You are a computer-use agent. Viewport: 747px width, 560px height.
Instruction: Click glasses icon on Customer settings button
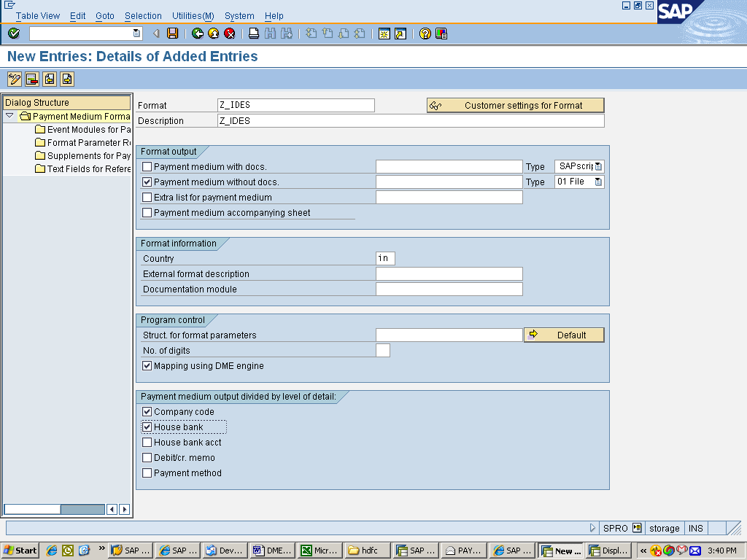[x=436, y=106]
